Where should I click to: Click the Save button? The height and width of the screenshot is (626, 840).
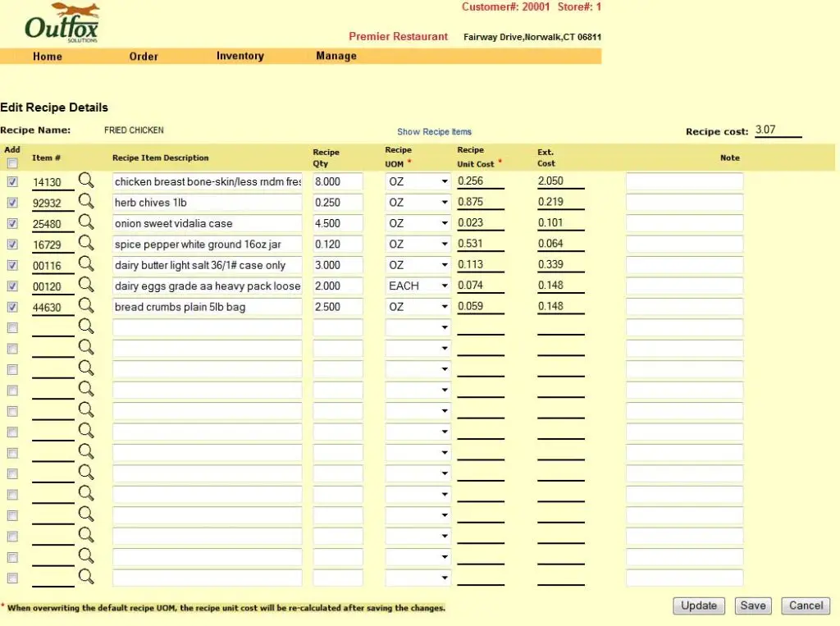pos(752,605)
